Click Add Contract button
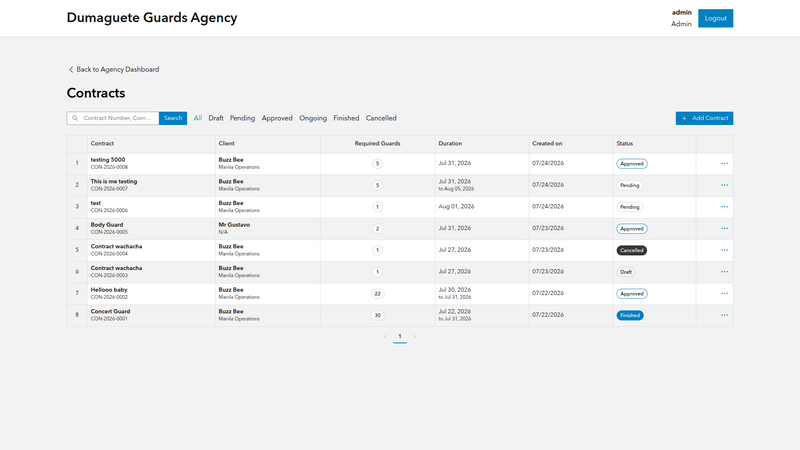Screen dimensions: 800x450 click(704, 118)
